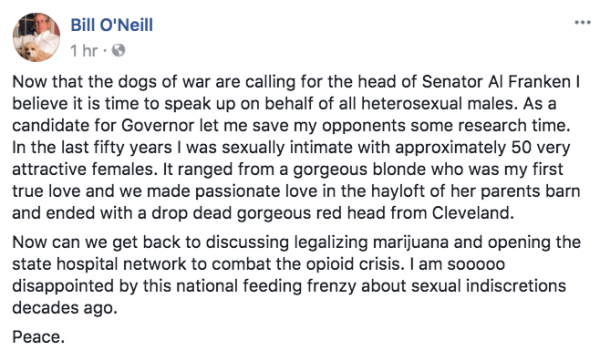The height and width of the screenshot is (361, 600).
Task: Click the globe public audience icon
Action: click(118, 50)
